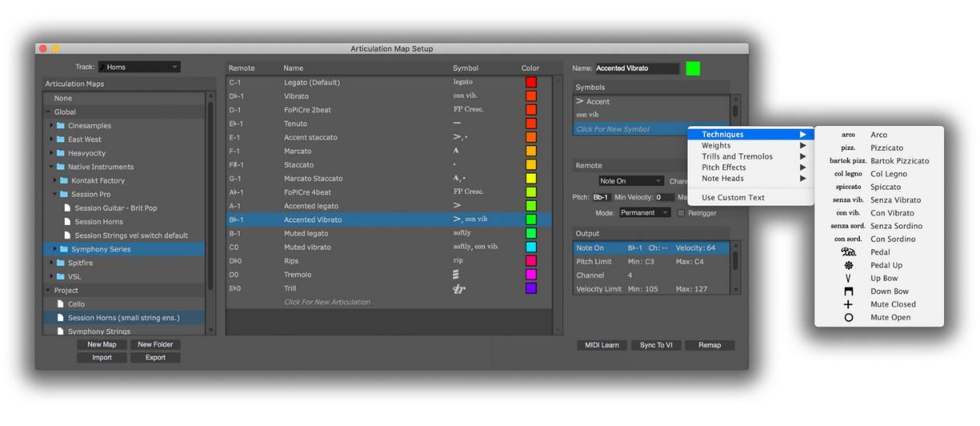Image resolution: width=980 pixels, height=426 pixels.
Task: Choose the pizz. Pizzicato symbol
Action: click(878, 148)
